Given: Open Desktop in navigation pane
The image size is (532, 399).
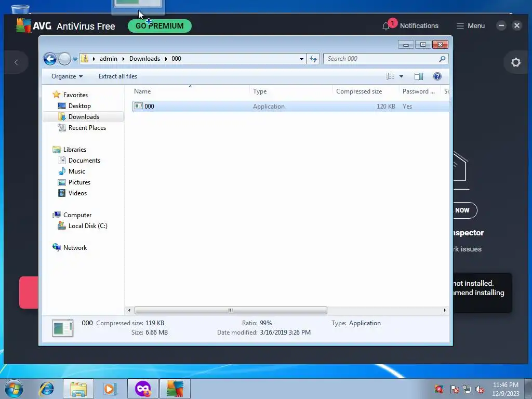Looking at the screenshot, I should (x=79, y=106).
